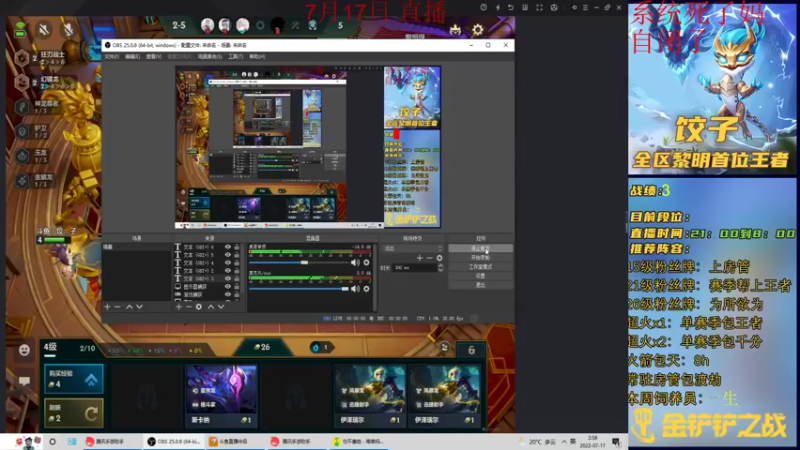Lock the 文本 (GDI+) 4 source
The image size is (800, 450).
coord(236,263)
